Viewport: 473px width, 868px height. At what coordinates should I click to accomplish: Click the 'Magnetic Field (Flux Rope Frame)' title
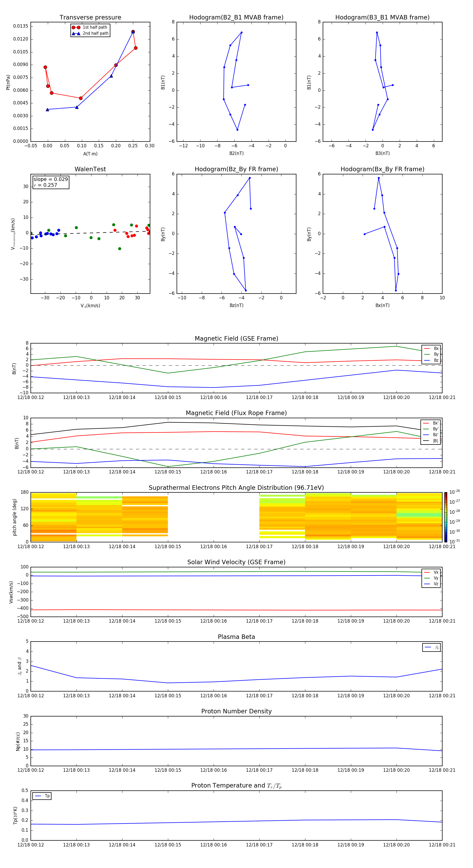pyautogui.click(x=236, y=413)
